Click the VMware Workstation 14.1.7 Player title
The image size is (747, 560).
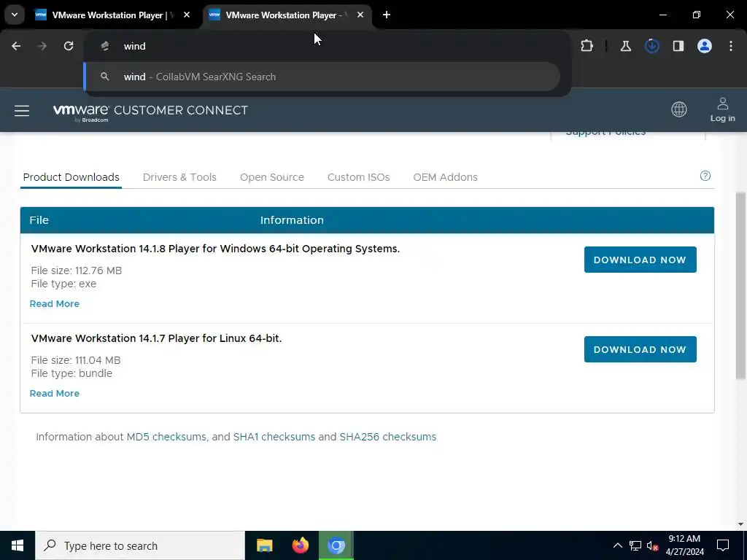click(156, 338)
